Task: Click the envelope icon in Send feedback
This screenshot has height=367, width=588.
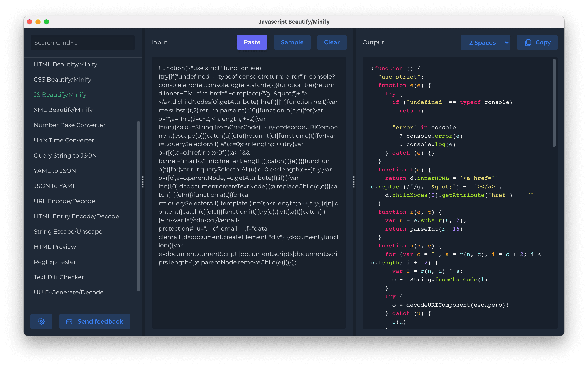Action: (69, 322)
